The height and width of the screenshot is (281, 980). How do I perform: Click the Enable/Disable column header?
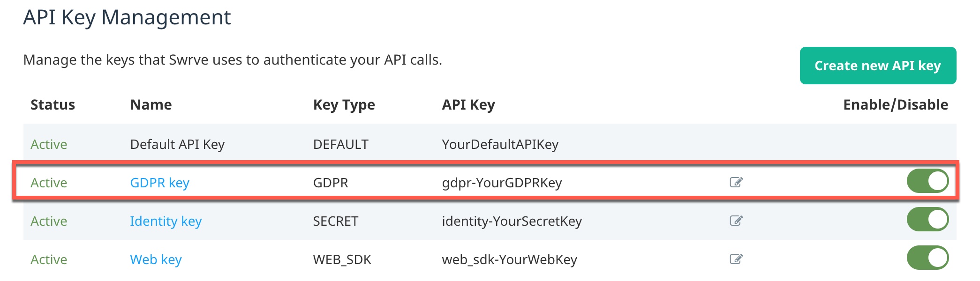(896, 104)
